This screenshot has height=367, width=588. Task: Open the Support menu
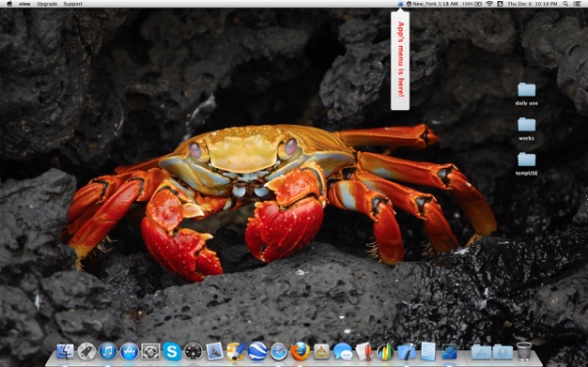tap(72, 4)
